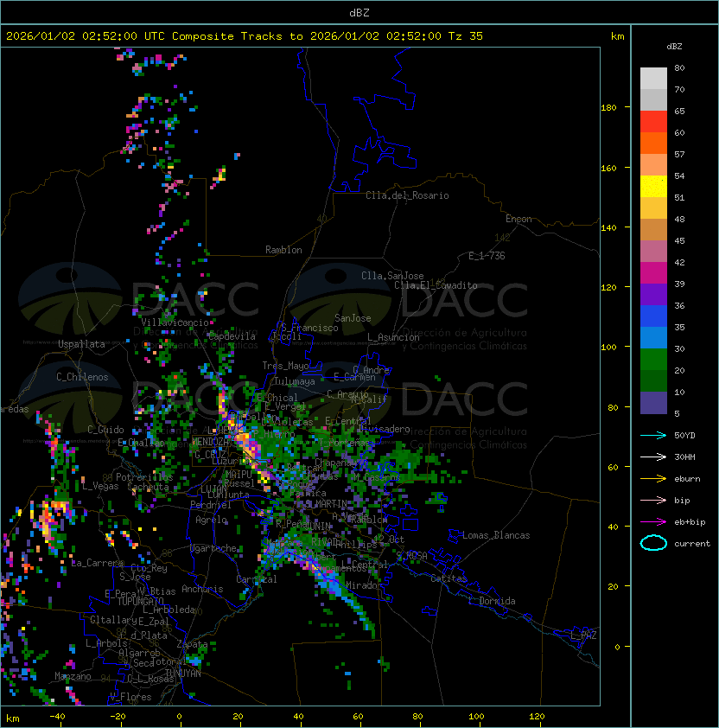
Task: Click the 100 km vertical axis tick
Action: (608, 348)
